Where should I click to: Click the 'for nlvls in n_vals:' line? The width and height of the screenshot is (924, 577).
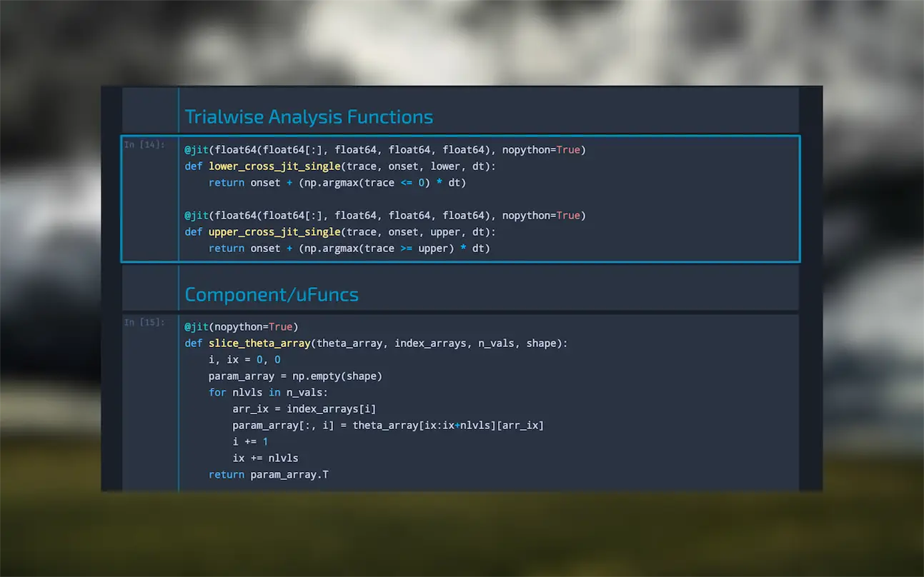pos(268,393)
